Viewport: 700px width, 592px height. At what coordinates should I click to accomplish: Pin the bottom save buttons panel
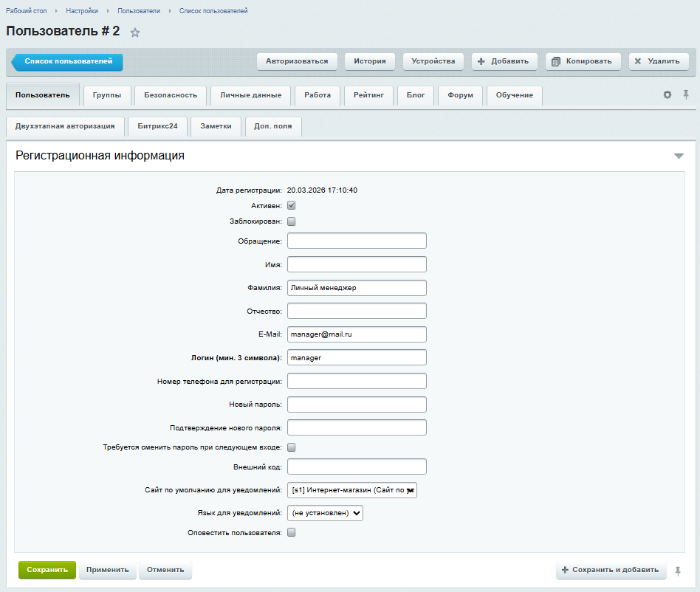[x=678, y=571]
